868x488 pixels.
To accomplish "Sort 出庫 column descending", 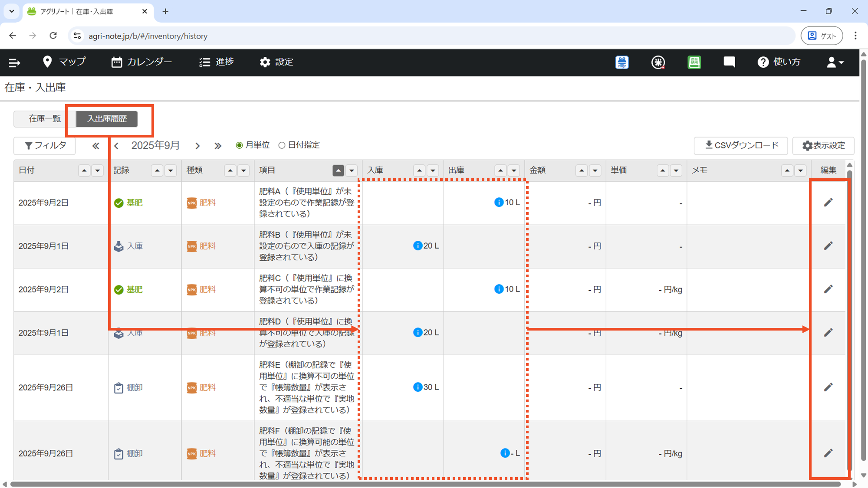I will 514,171.
